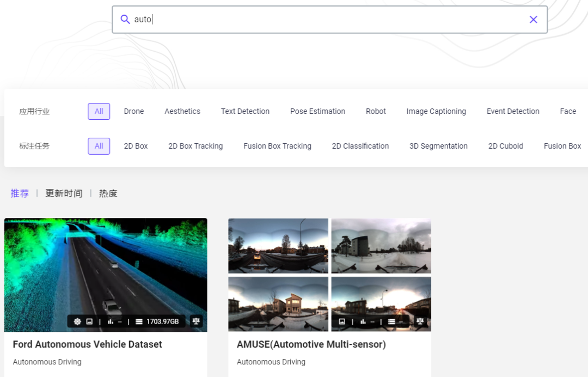Sort results by 更新时间
This screenshot has width=588, height=377.
[x=64, y=193]
